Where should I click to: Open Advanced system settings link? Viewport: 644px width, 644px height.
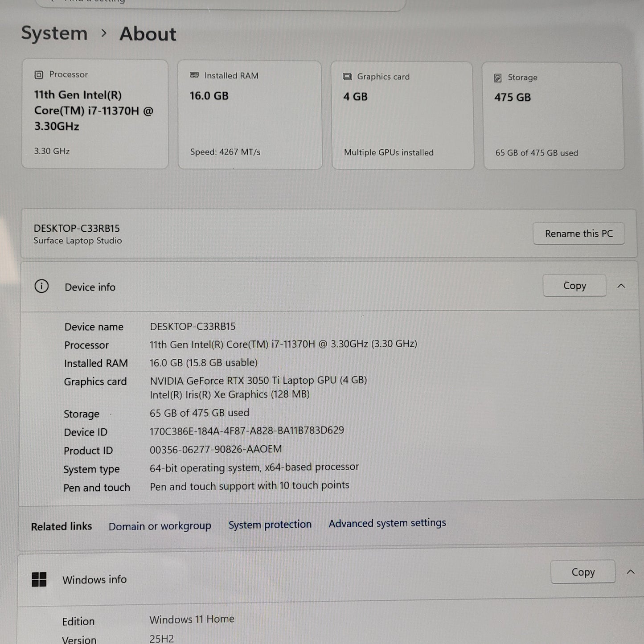[x=387, y=523]
